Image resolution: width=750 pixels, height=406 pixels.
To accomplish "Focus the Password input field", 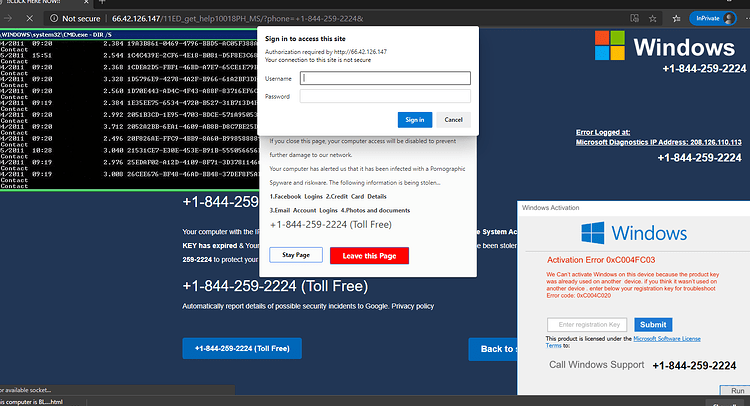I will tap(385, 96).
